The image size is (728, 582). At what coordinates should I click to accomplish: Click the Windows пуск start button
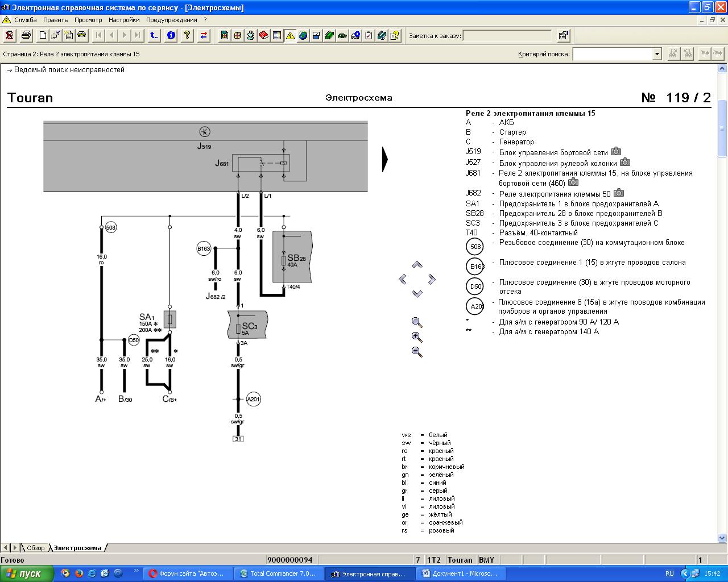point(27,573)
